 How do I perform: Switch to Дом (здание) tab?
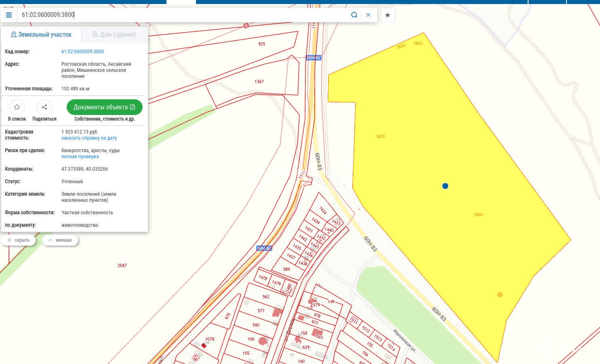115,35
